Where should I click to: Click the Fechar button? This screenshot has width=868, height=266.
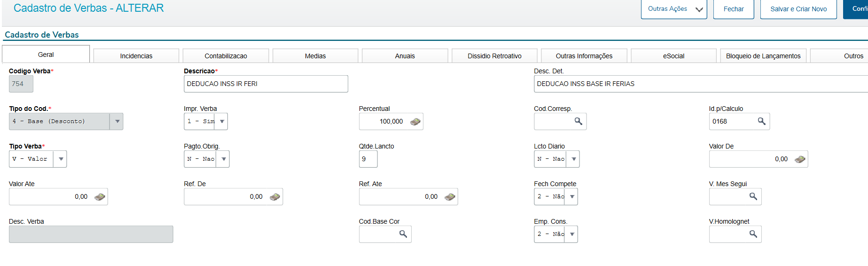click(733, 9)
